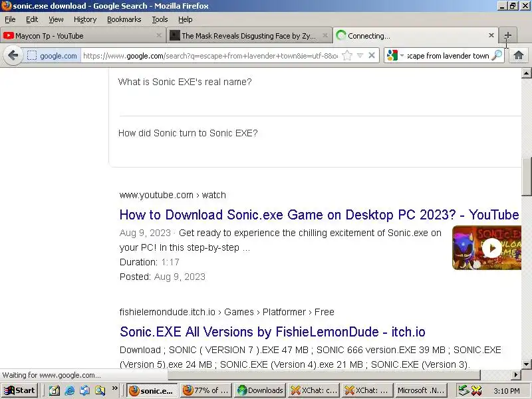Stop loading the page with the X icon
The width and height of the screenshot is (532, 399).
[372, 55]
